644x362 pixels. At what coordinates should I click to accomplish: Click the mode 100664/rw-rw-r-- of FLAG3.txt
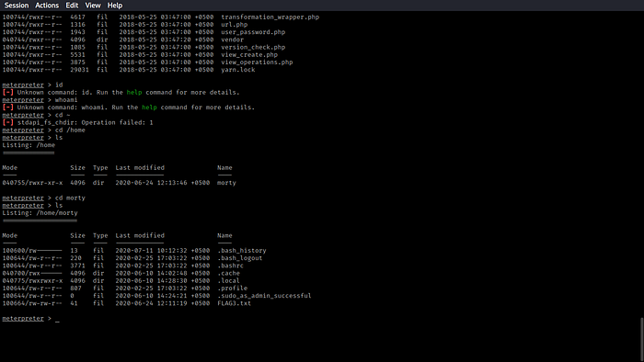pyautogui.click(x=32, y=303)
